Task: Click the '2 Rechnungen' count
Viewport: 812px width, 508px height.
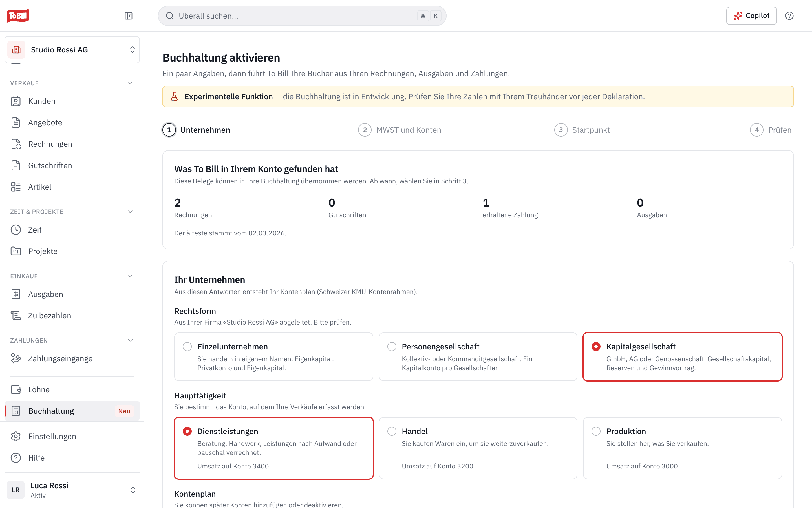Action: pyautogui.click(x=193, y=208)
